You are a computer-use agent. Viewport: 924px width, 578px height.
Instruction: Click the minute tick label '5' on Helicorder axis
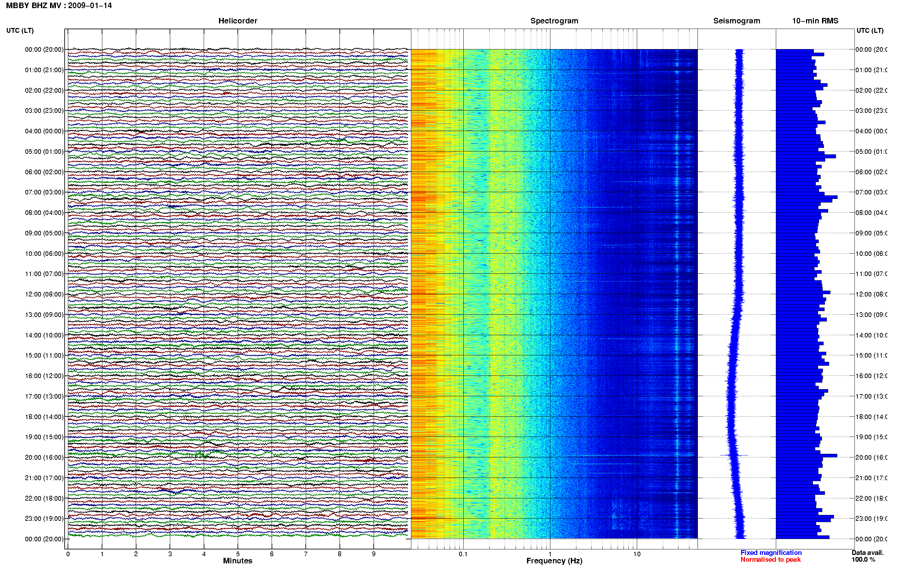(x=237, y=554)
